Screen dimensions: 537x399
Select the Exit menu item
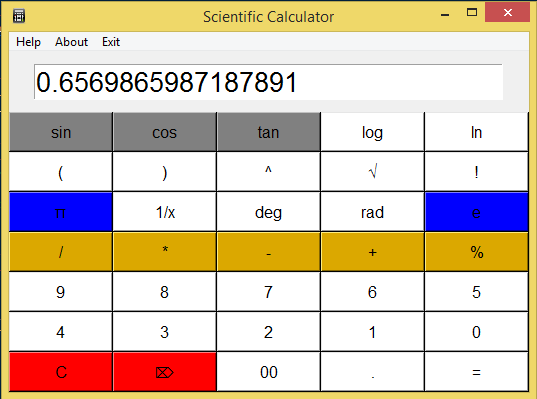click(111, 42)
